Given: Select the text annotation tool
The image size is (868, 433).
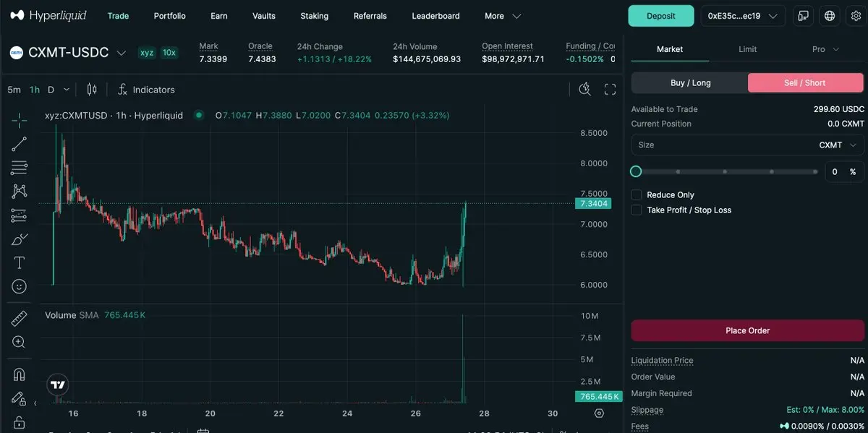Looking at the screenshot, I should [20, 263].
